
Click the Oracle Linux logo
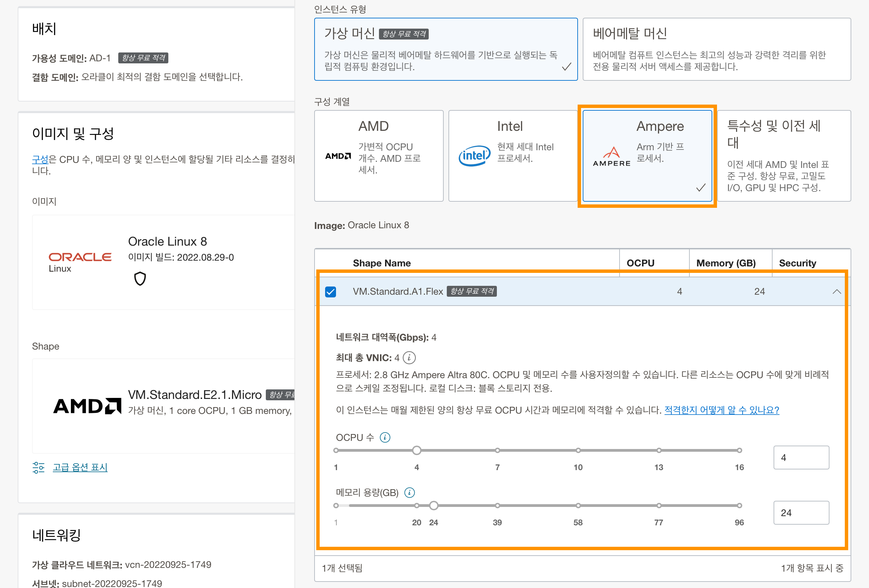pos(80,262)
